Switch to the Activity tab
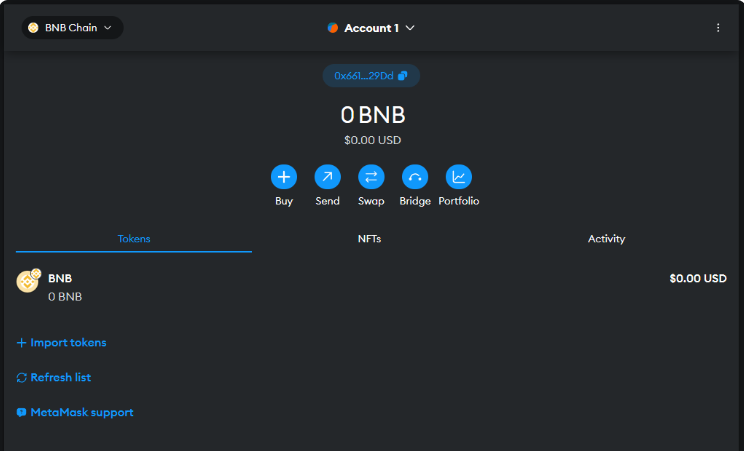 (x=606, y=239)
